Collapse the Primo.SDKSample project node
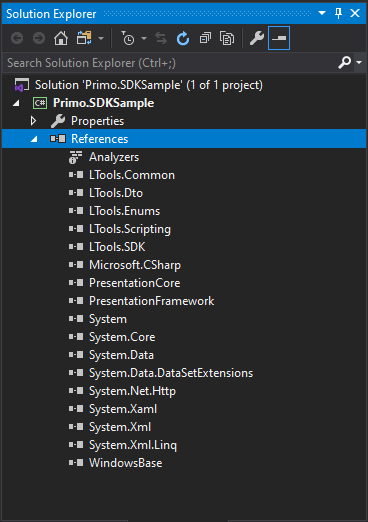Image resolution: width=368 pixels, height=522 pixels. tap(16, 103)
